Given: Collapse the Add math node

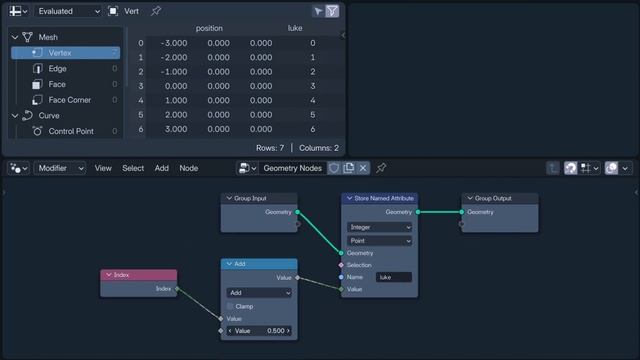Looking at the screenshot, I should (x=229, y=264).
